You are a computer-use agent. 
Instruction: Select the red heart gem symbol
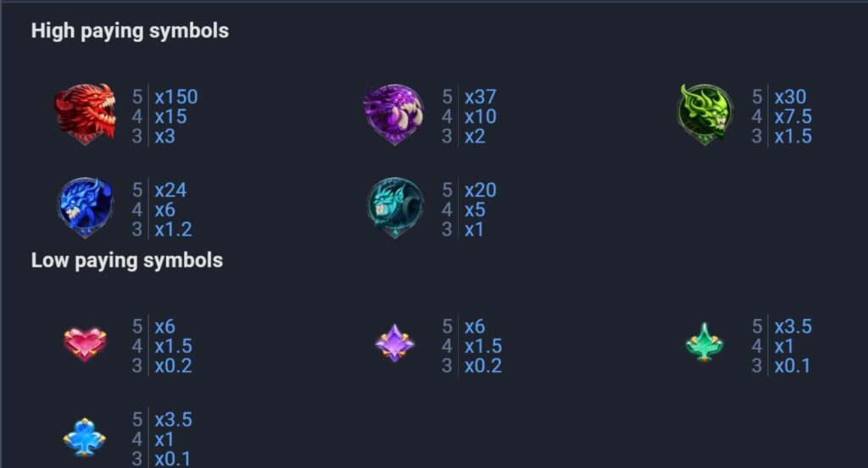coord(85,344)
